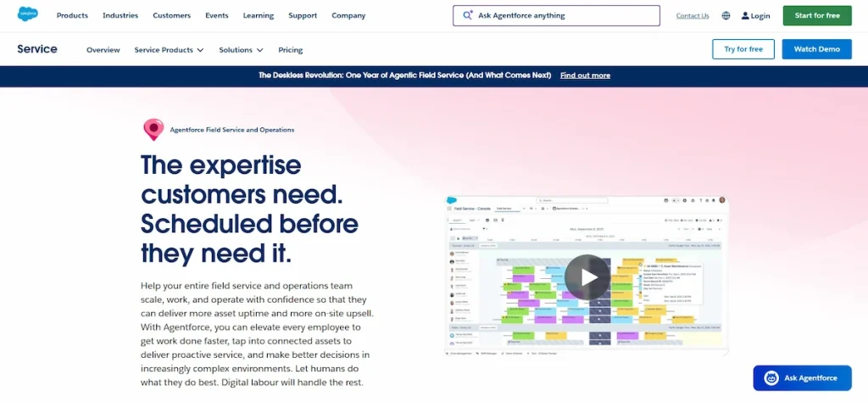Click the Try for free button
This screenshot has width=868, height=402.
743,49
